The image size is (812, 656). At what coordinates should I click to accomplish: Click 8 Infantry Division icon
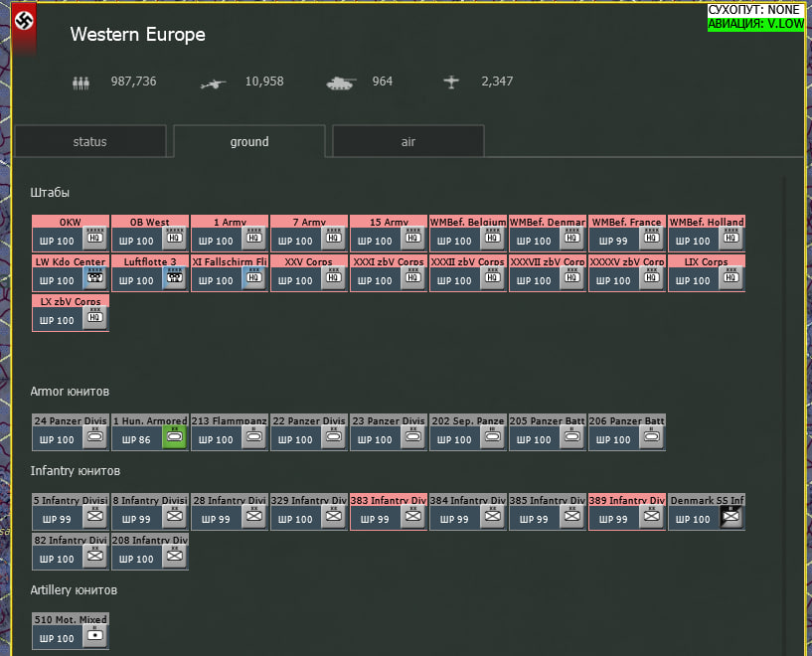coord(175,516)
